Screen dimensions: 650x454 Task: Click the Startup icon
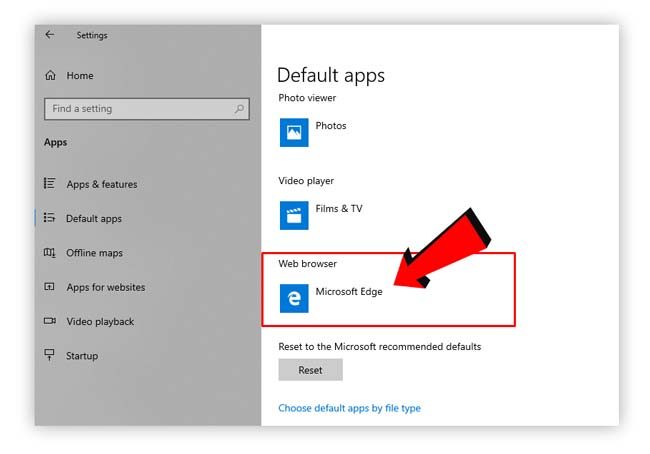49,355
